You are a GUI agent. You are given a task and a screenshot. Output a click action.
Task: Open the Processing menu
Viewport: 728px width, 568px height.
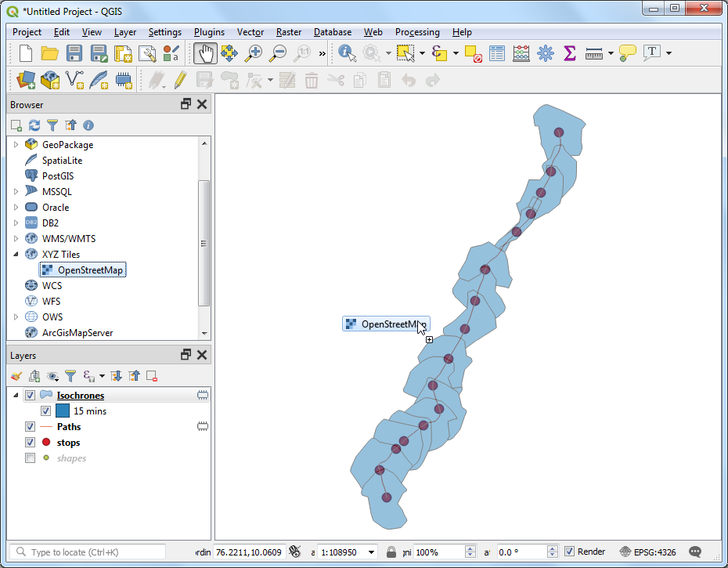416,32
